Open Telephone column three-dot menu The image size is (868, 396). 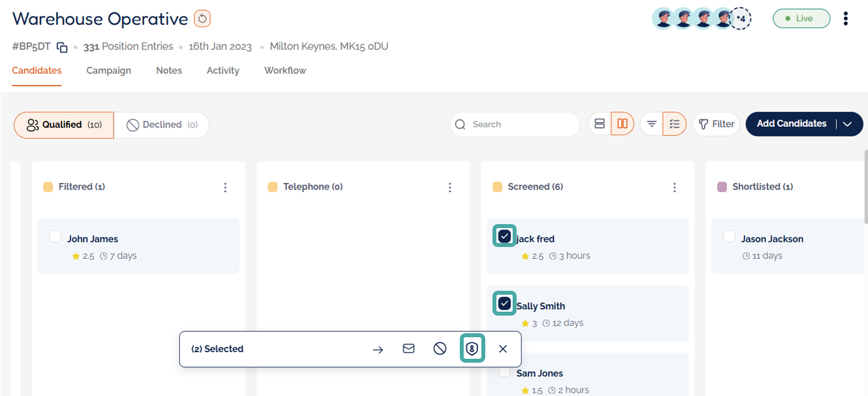tap(450, 188)
